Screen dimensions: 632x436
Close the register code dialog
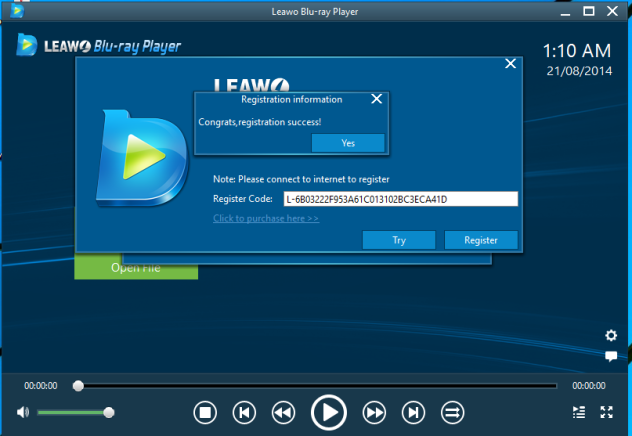click(510, 64)
